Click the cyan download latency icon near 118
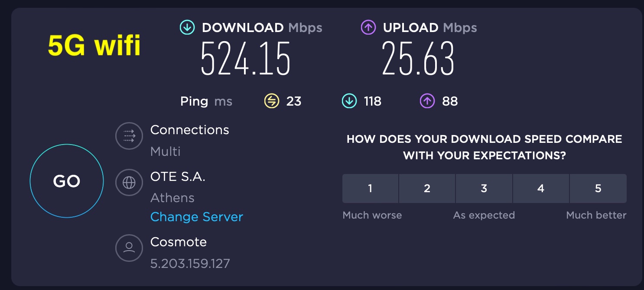This screenshot has height=290, width=644. (x=349, y=101)
